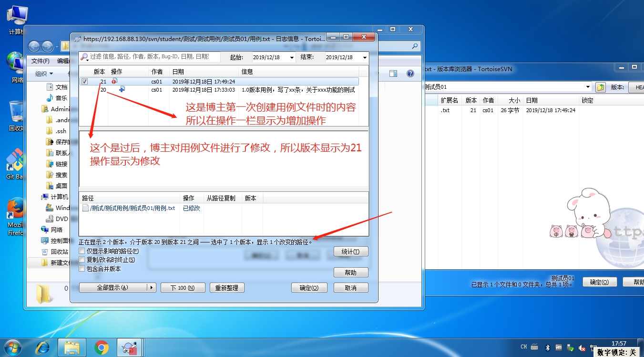Image resolution: width=644 pixels, height=357 pixels.
Task: Enable 仅显示影响的路径 checkbox
Action: coord(81,250)
